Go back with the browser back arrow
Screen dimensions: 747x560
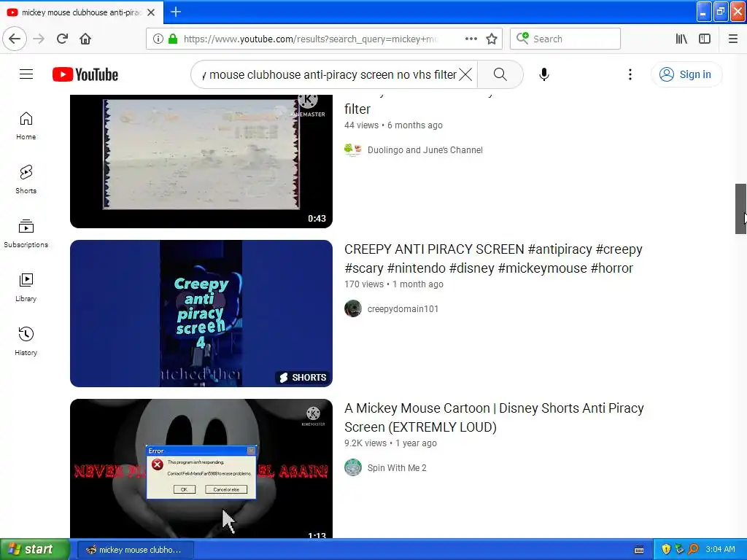click(15, 39)
